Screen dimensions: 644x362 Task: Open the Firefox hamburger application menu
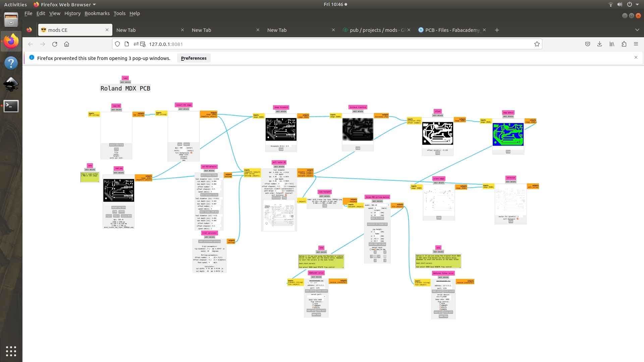636,44
